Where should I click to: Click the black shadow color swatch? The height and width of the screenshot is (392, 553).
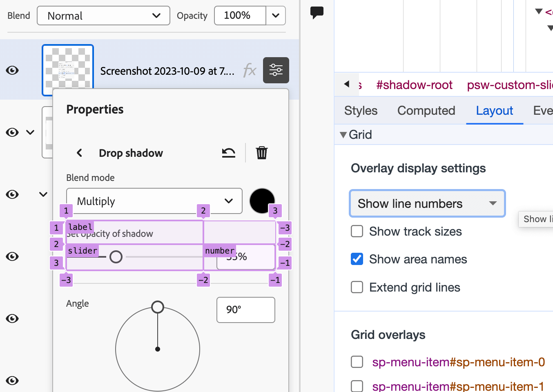point(262,200)
